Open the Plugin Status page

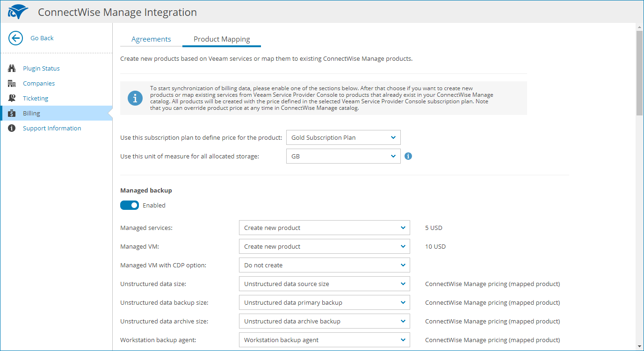pos(41,69)
